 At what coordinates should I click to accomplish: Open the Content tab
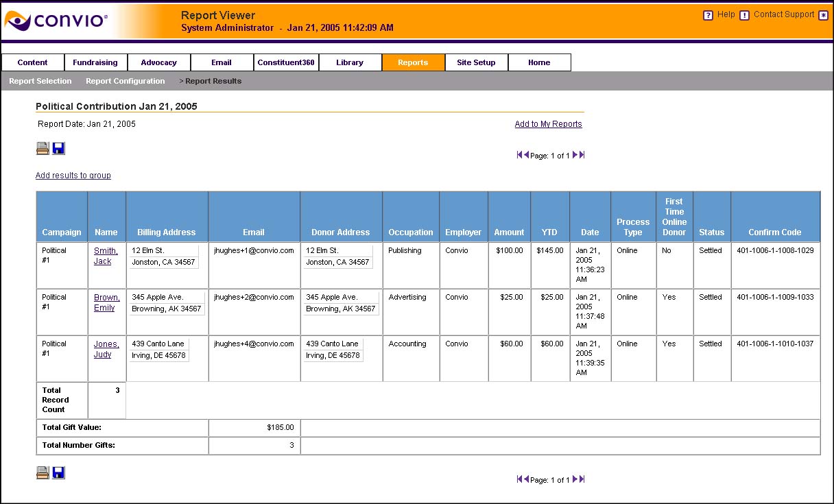coord(33,62)
